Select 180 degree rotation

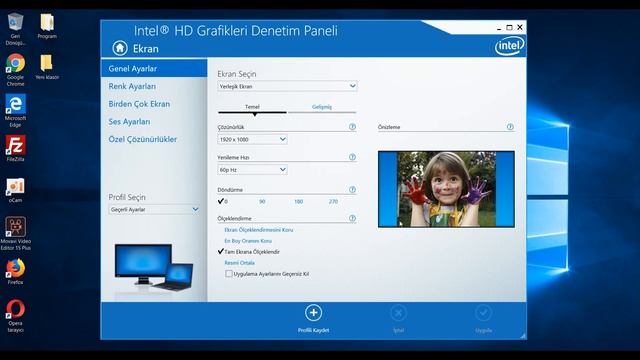click(298, 202)
